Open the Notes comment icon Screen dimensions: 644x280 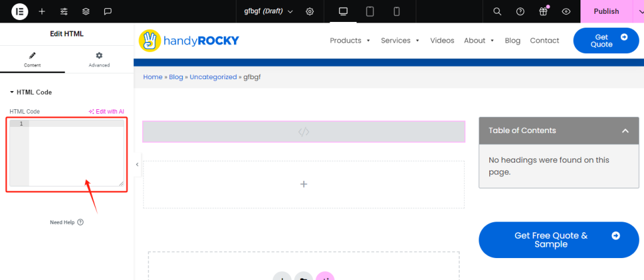(108, 11)
